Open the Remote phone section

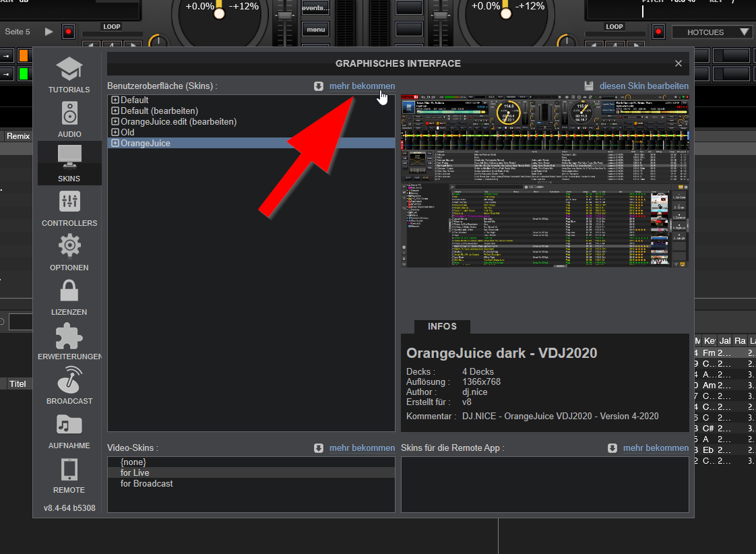coord(69,475)
